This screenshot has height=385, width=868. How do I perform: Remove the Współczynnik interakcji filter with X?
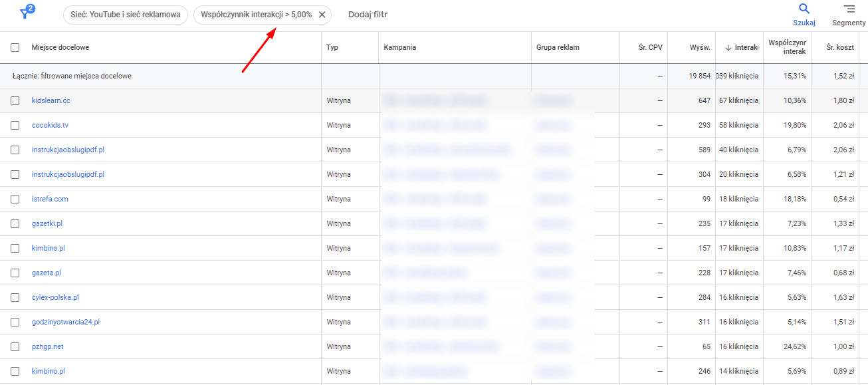click(x=322, y=15)
